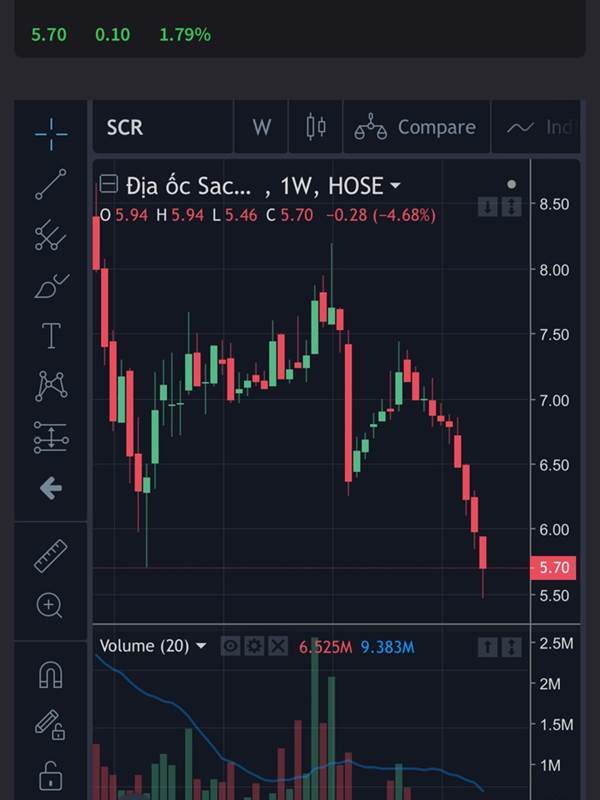Viewport: 600px width, 800px height.
Task: Open the candlestick chart style selector
Action: (x=316, y=127)
